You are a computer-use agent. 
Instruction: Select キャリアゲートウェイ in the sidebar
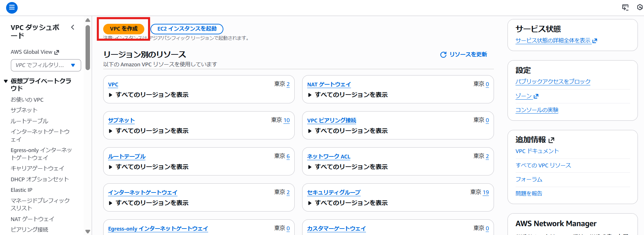(x=37, y=168)
